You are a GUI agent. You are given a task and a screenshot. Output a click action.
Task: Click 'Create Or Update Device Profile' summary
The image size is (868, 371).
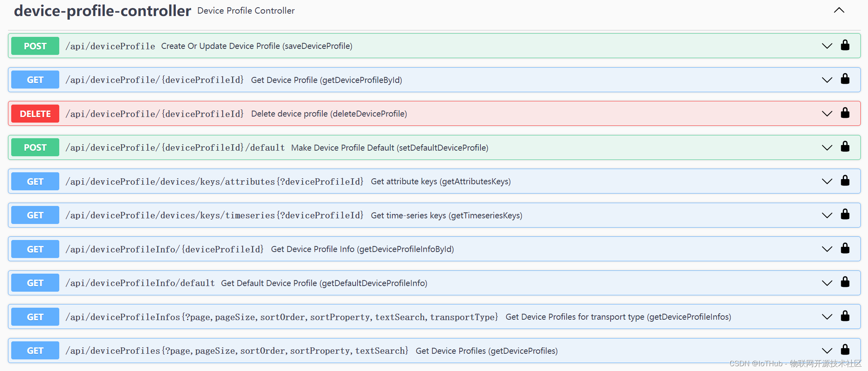[257, 46]
